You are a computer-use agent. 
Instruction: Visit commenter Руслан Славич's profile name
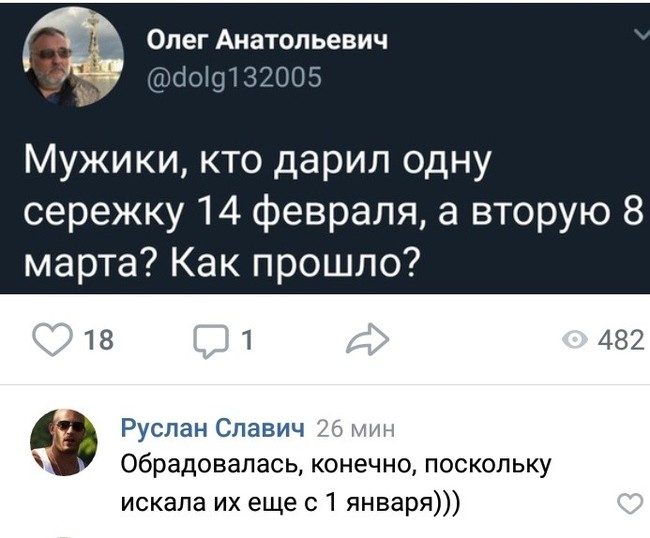pos(212,430)
